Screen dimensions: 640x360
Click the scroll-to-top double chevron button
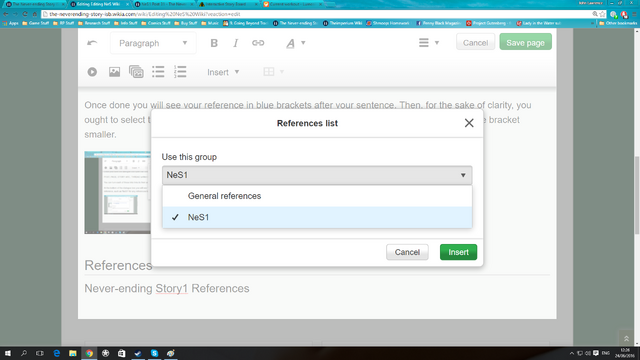click(x=626, y=338)
